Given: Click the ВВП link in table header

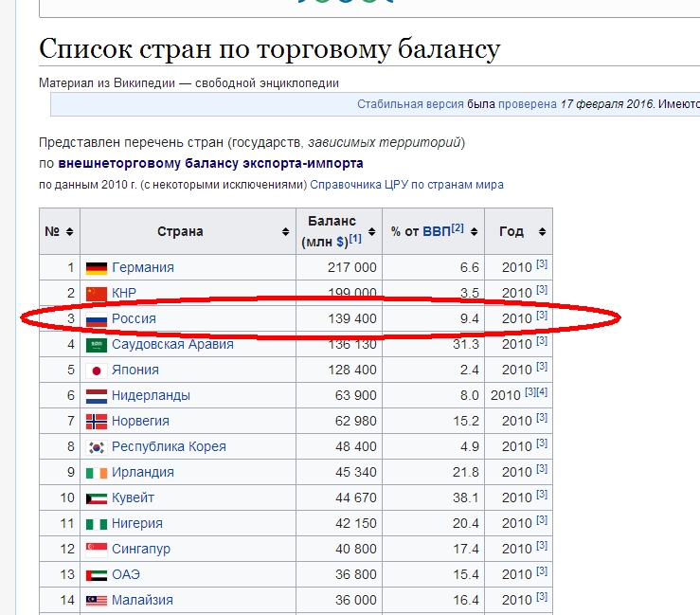Looking at the screenshot, I should pyautogui.click(x=437, y=231).
